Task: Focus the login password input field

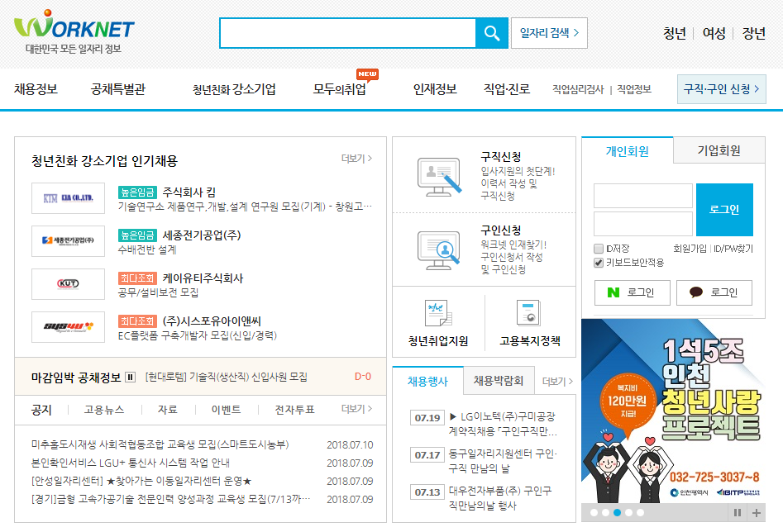Action: click(643, 224)
